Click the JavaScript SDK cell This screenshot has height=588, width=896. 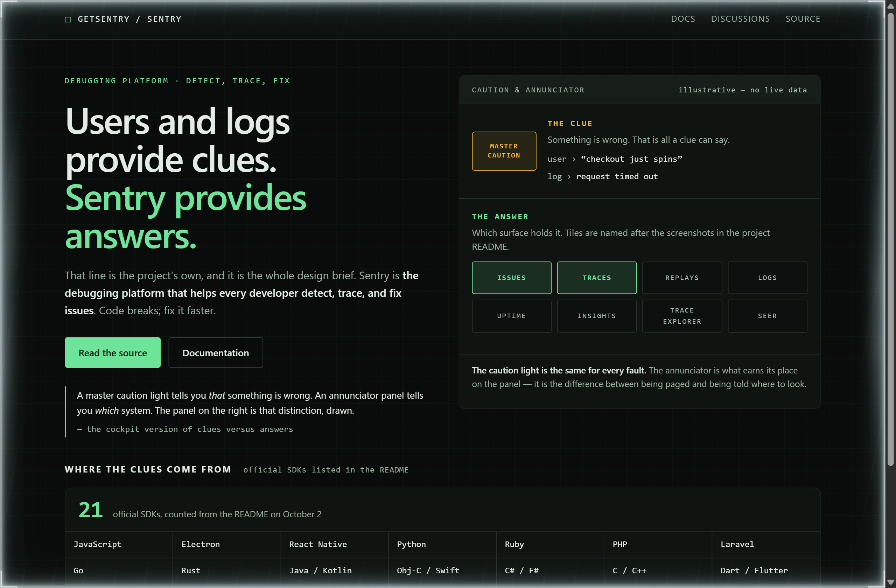point(119,545)
